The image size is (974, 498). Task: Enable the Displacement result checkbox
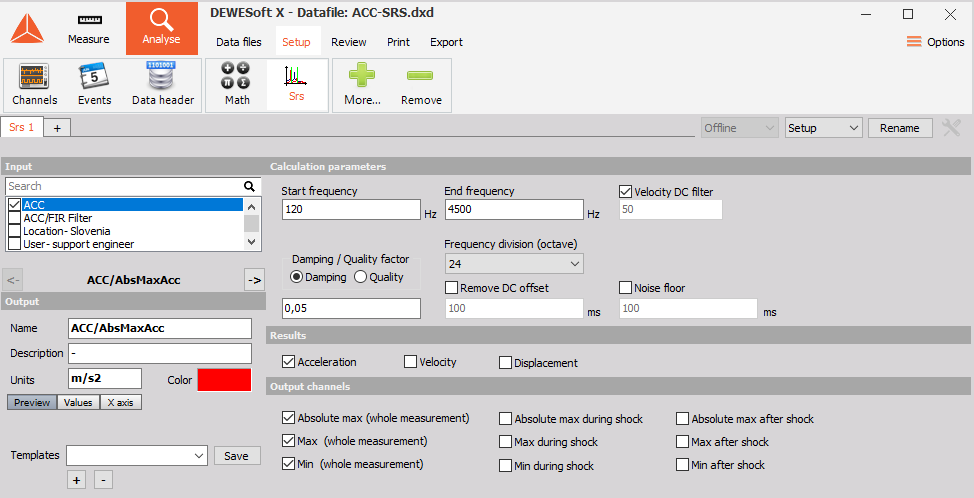pyautogui.click(x=505, y=363)
